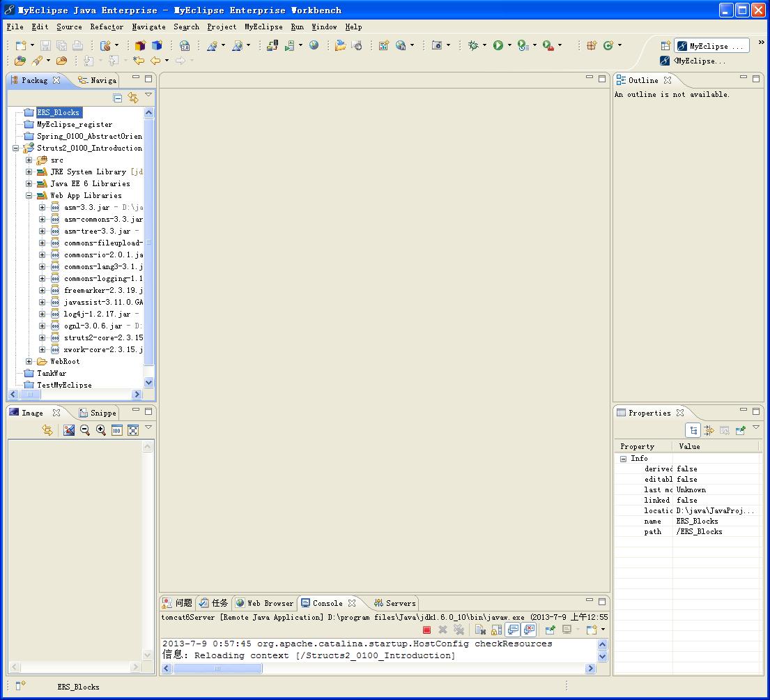This screenshot has height=700, width=770.
Task: Click the capture camera icon in toolbar
Action: pyautogui.click(x=437, y=45)
